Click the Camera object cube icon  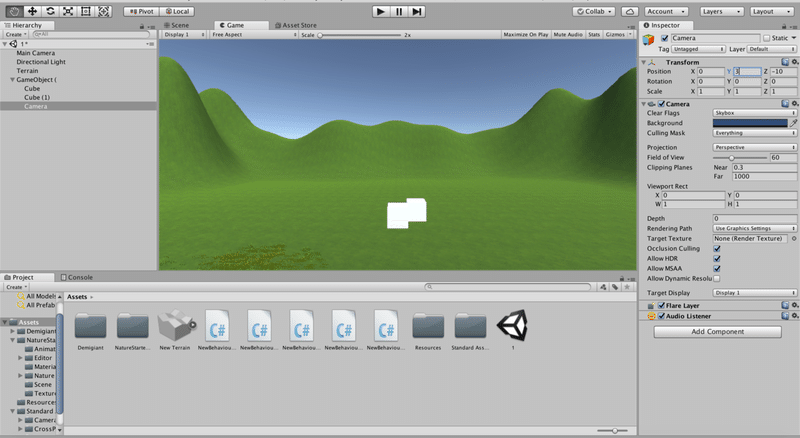(648, 39)
